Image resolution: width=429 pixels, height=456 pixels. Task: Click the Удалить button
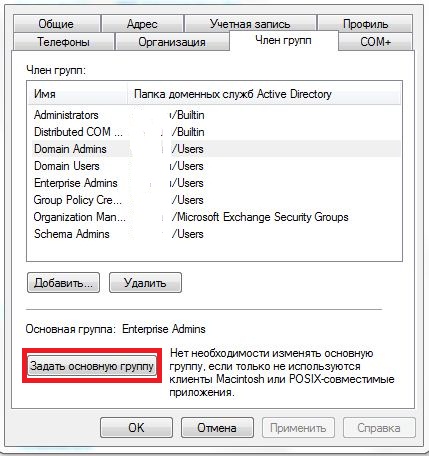145,283
